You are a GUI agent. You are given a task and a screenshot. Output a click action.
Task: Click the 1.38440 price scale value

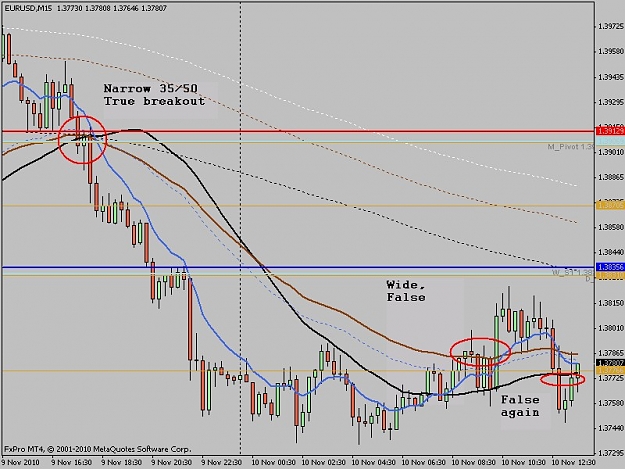611,252
